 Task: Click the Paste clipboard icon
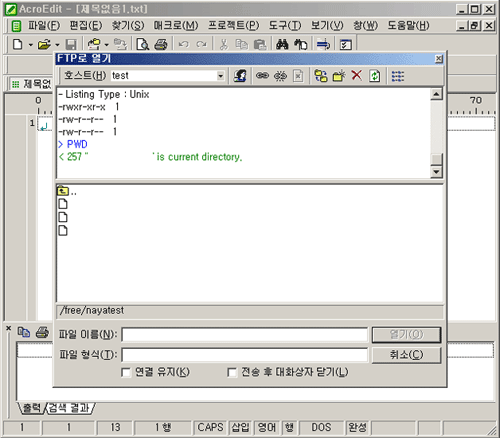260,44
